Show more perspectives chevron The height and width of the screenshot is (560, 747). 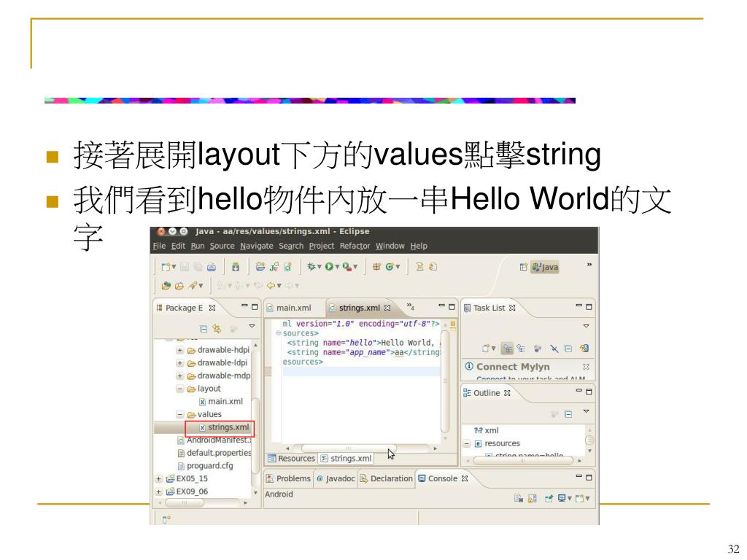pyautogui.click(x=589, y=264)
